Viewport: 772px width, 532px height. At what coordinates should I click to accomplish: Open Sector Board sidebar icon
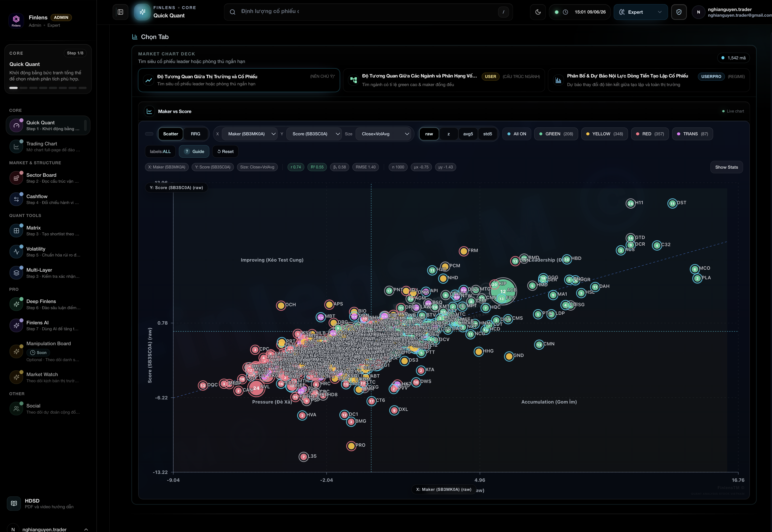pos(16,178)
